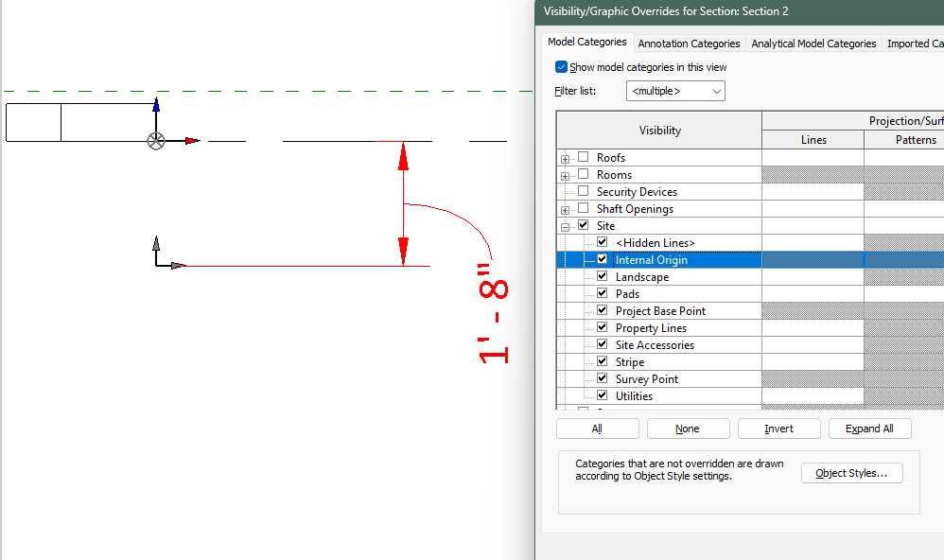
Task: Disable Landscape visibility
Action: pos(602,276)
